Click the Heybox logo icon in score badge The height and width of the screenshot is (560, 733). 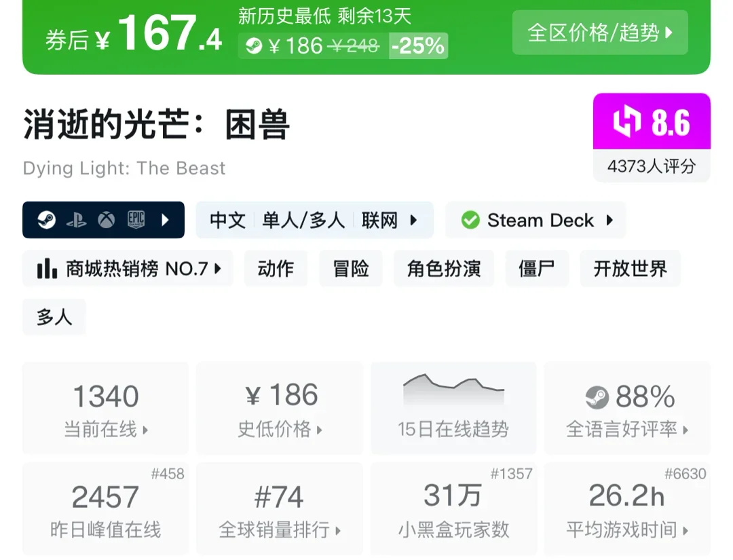tap(627, 121)
